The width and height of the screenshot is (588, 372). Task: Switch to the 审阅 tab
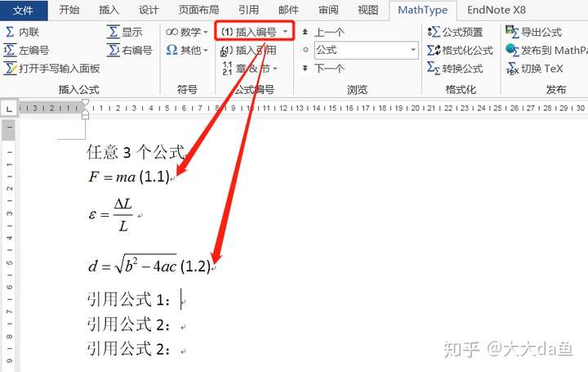(x=328, y=10)
